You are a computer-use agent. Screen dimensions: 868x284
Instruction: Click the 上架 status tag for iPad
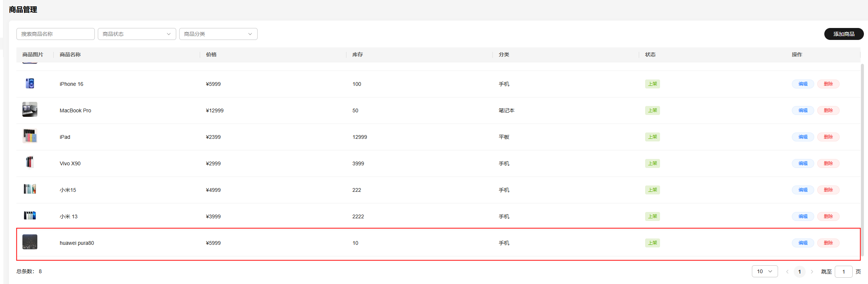pyautogui.click(x=652, y=137)
